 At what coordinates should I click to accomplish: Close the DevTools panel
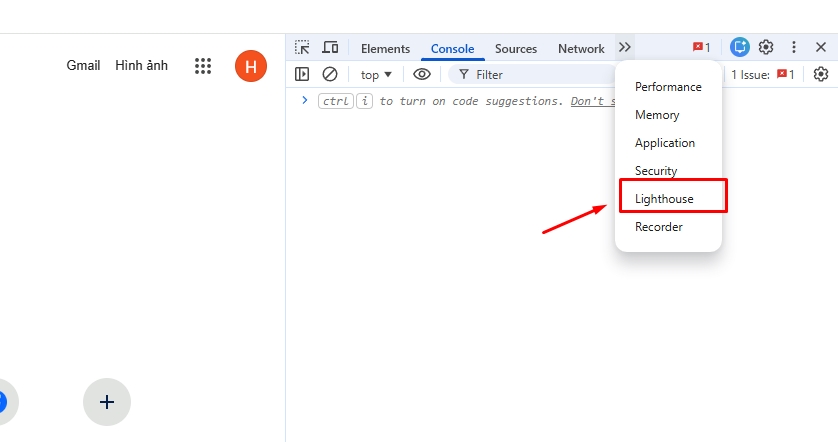[821, 47]
